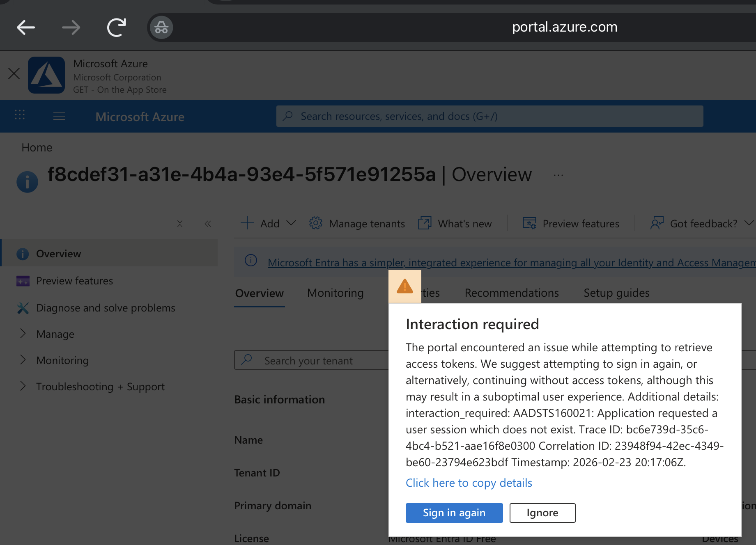Reload the page with refresh icon
Viewport: 756px width, 545px height.
tap(117, 27)
